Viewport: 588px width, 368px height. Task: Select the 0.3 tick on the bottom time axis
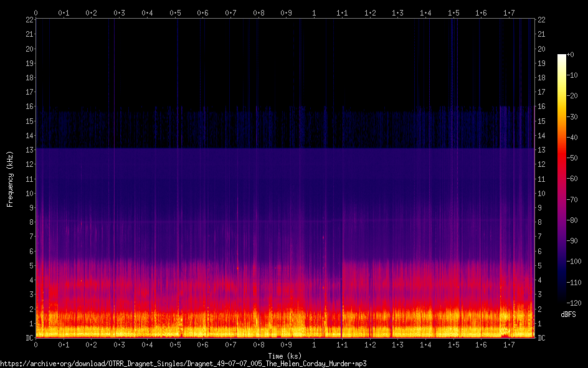pos(119,344)
